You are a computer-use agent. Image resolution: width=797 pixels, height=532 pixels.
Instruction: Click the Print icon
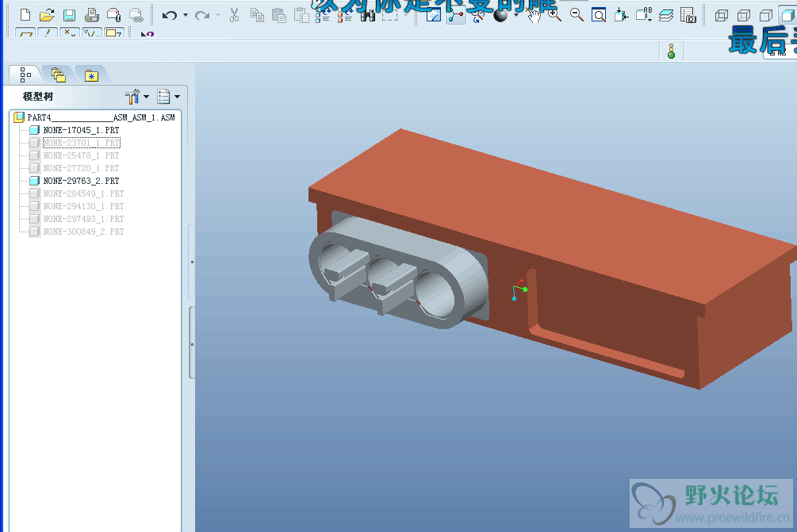tap(91, 15)
